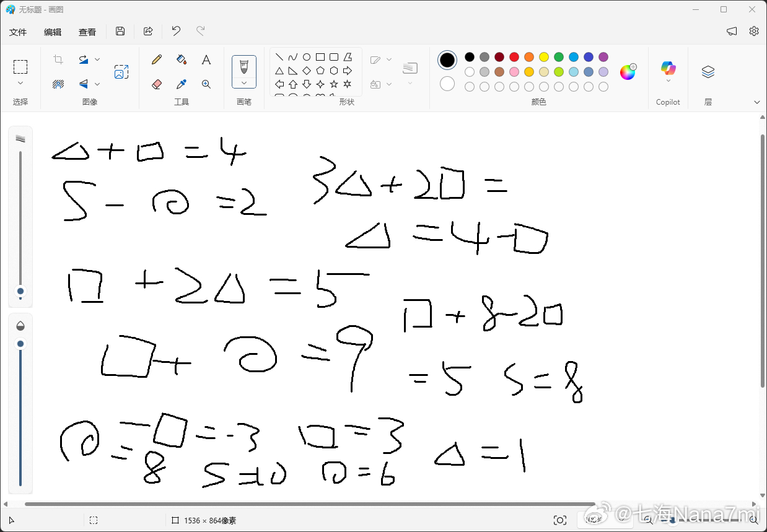Expand the shape outline dropdown
This screenshot has width=767, height=532.
click(389, 59)
